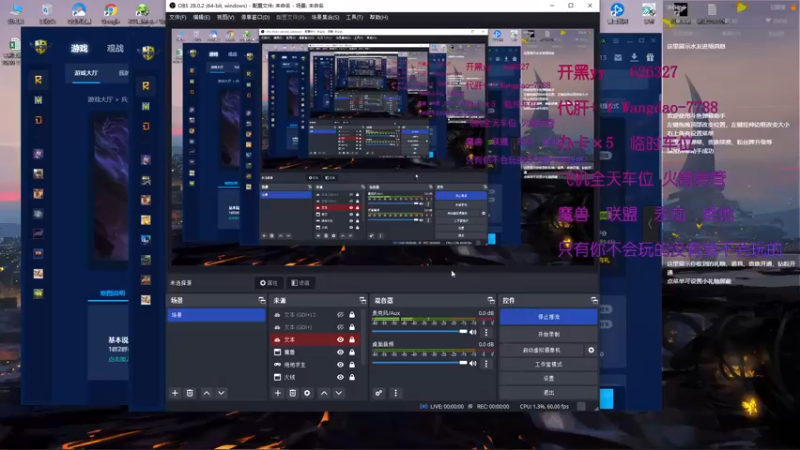Open the 帮助(H) menu in OBS

point(379,17)
